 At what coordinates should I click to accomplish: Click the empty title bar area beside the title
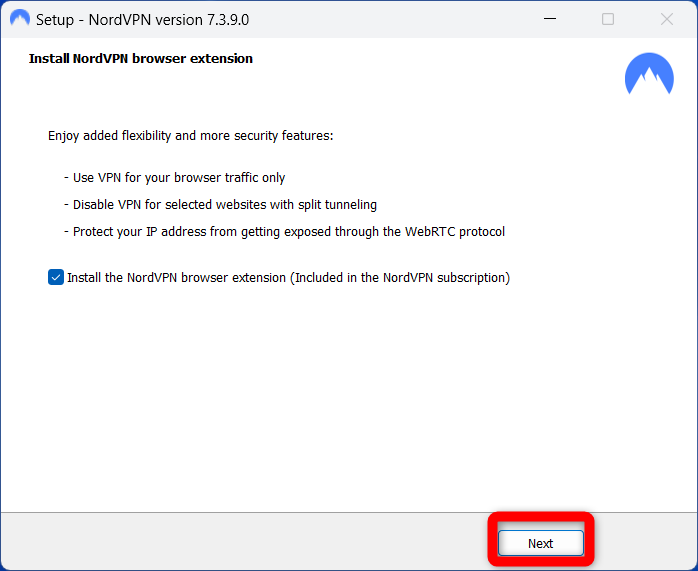(x=400, y=19)
